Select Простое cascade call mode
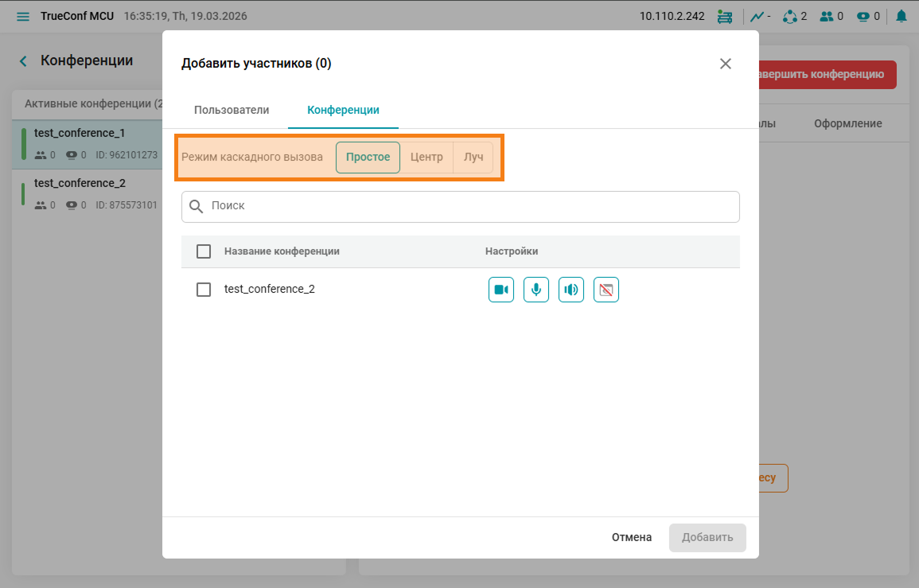This screenshot has height=588, width=919. coord(368,158)
